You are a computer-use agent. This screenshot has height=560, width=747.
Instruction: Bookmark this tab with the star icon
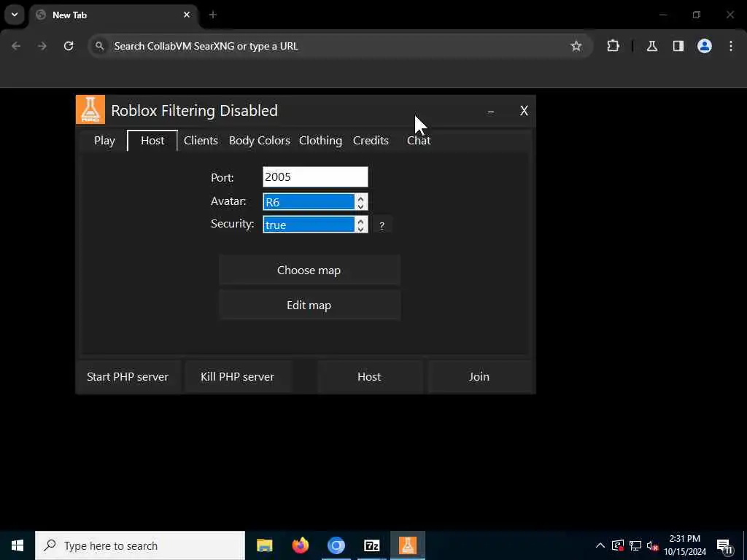click(x=576, y=46)
